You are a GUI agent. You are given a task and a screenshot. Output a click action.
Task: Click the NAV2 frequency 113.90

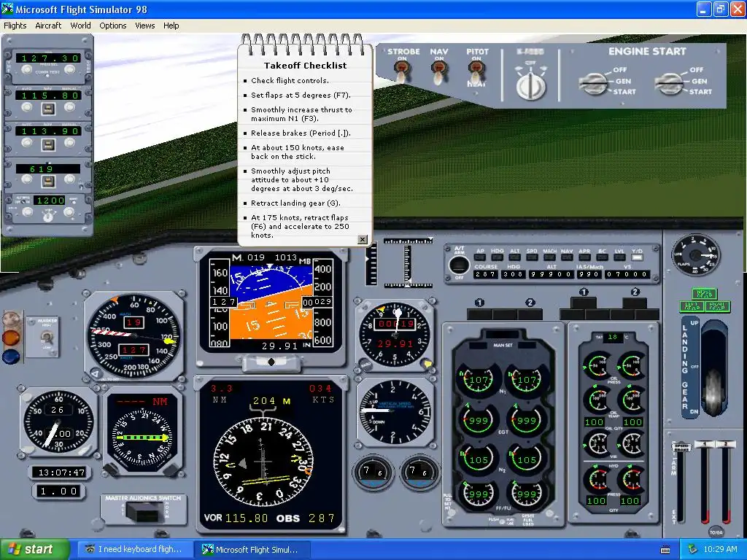[x=48, y=131]
